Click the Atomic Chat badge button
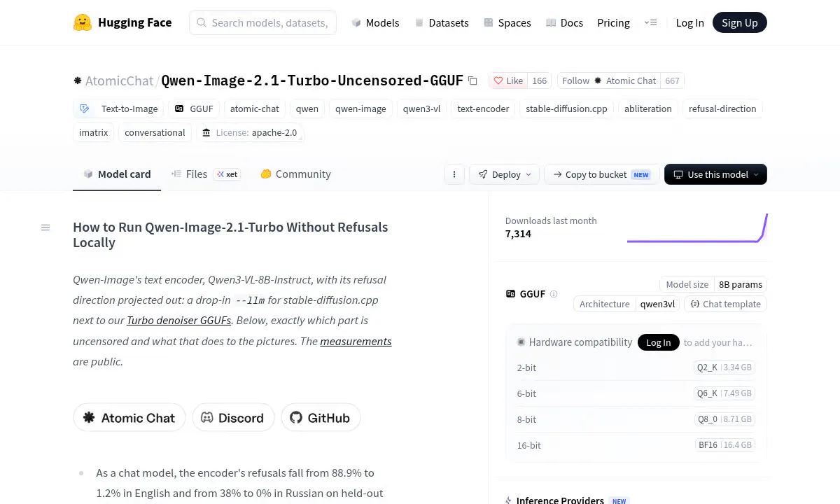Viewport: 840px width, 504px height. 129,417
